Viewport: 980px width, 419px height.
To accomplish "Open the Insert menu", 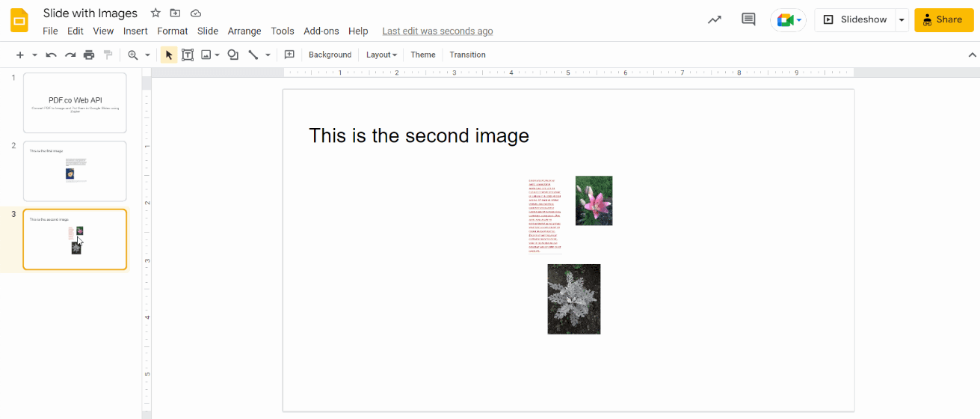I will (x=135, y=31).
